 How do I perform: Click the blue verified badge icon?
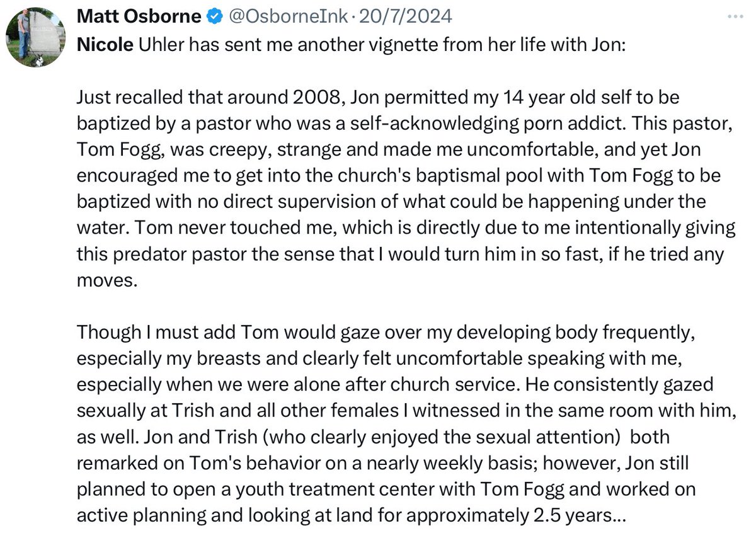[x=214, y=17]
